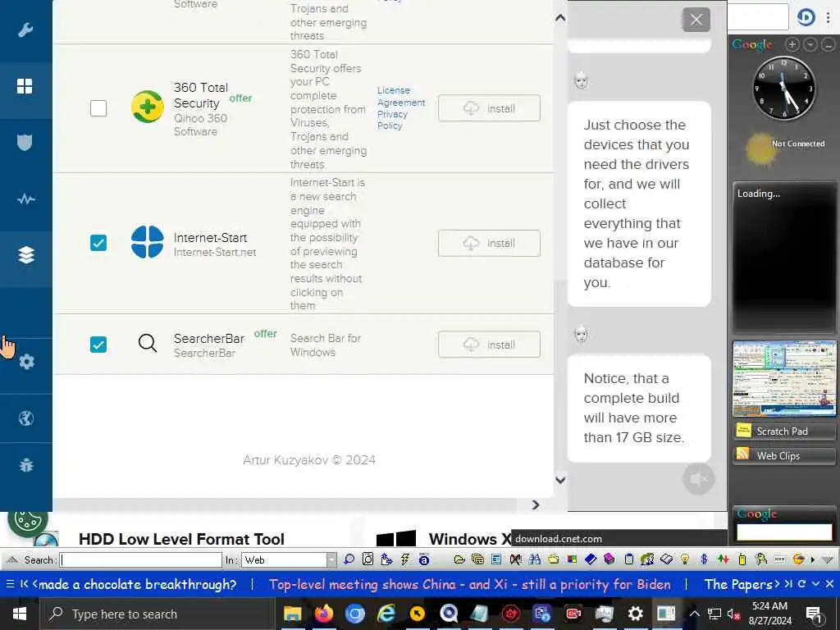Click the China and Xi news headline
The width and height of the screenshot is (840, 630).
pos(469,584)
